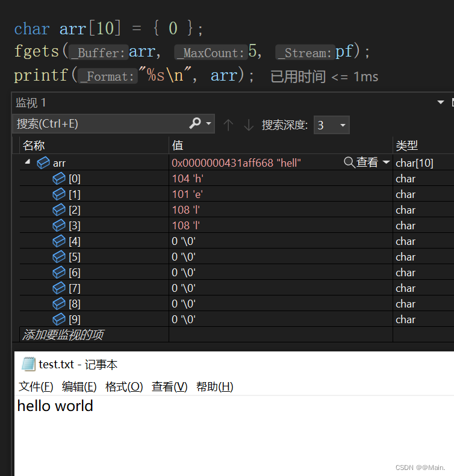Viewport: 454px width, 476px height.
Task: Open search options dropdown arrow
Action: [x=208, y=123]
